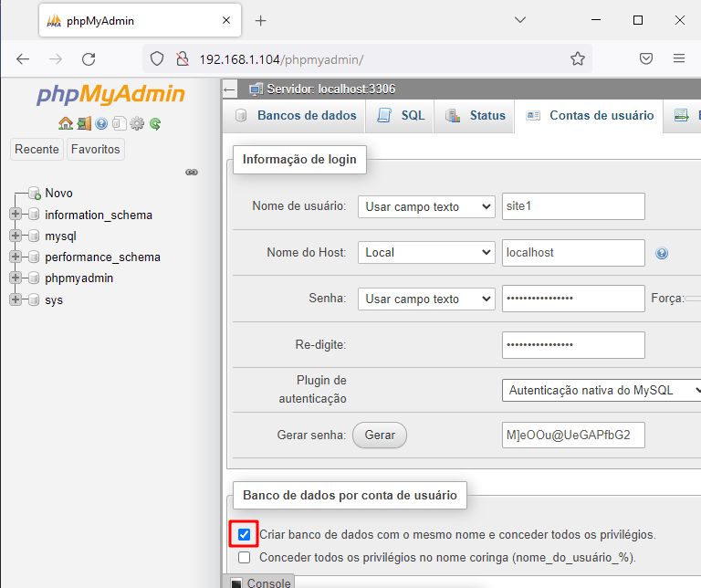
Task: Bookmark this page with star icon
Action: tap(578, 58)
